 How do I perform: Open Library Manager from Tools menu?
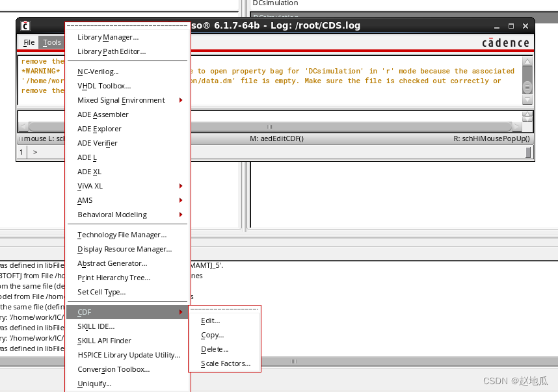(x=108, y=38)
